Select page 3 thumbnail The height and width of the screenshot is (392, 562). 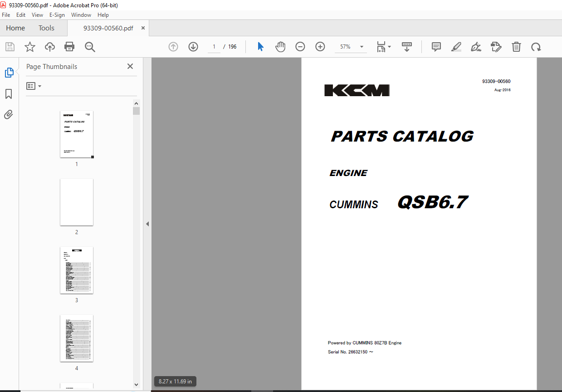(x=77, y=270)
